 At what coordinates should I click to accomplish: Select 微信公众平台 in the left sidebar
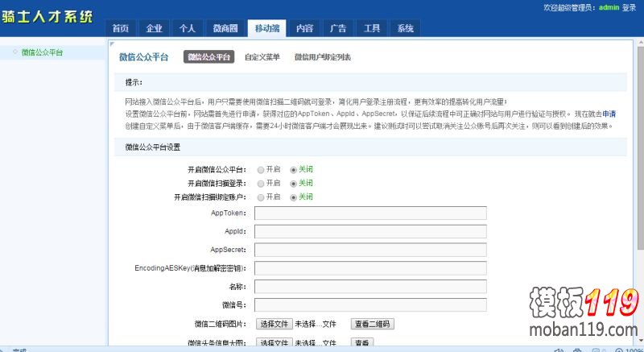pyautogui.click(x=43, y=52)
